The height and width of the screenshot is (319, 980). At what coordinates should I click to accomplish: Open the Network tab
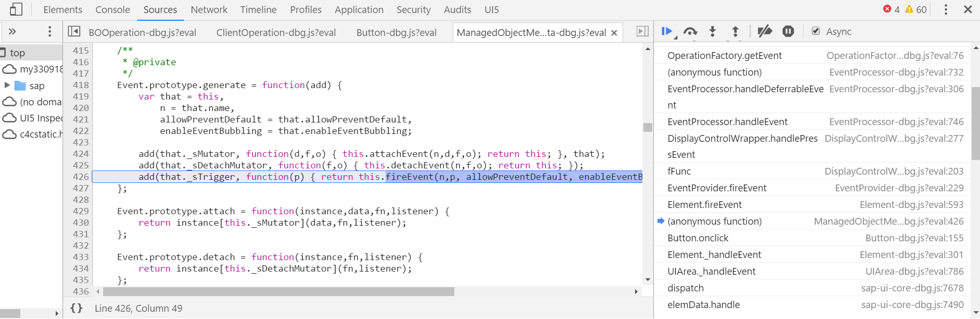pos(209,9)
